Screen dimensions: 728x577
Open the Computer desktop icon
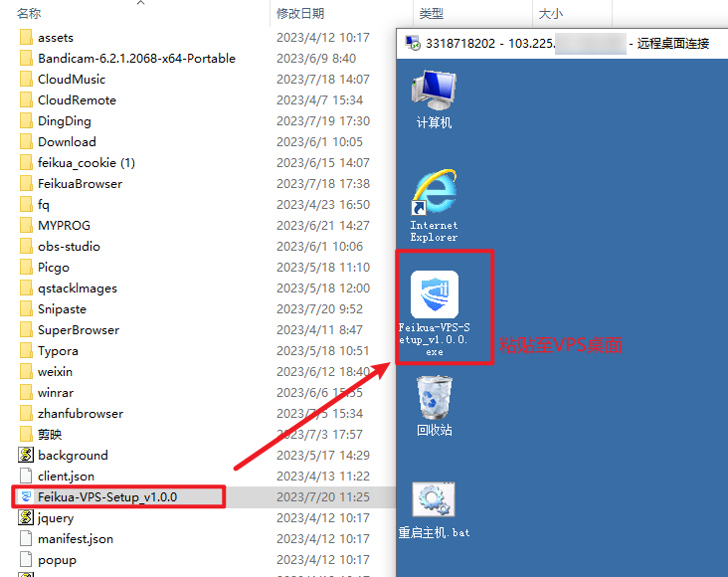(x=434, y=96)
